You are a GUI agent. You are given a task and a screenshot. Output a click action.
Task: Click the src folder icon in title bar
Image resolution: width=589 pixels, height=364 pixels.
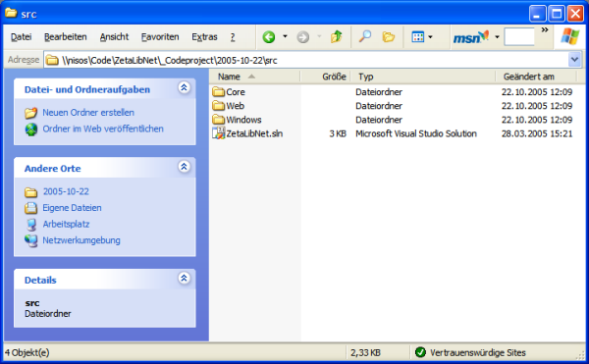tap(11, 13)
